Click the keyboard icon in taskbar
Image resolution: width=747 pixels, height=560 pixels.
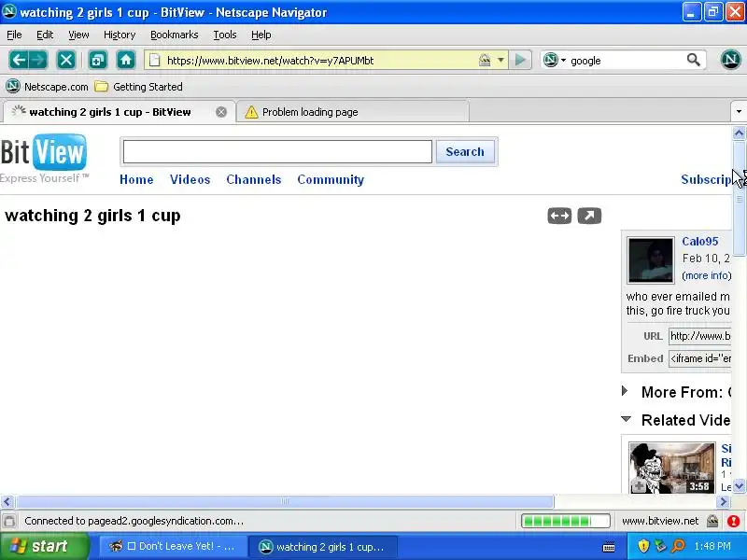(609, 547)
